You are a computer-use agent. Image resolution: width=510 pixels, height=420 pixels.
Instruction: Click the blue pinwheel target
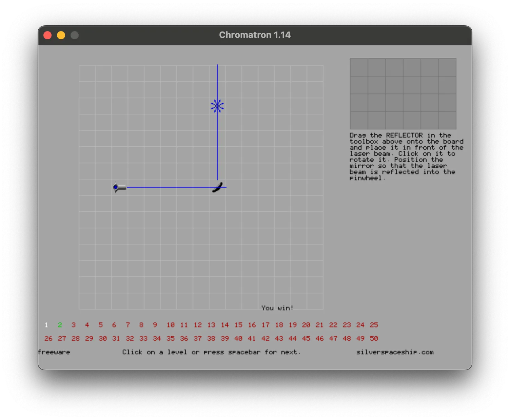217,106
